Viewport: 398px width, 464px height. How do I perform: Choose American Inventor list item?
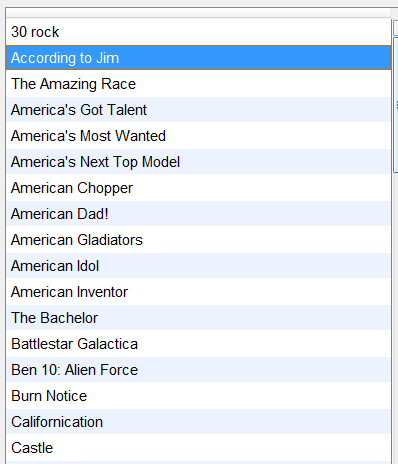pyautogui.click(x=198, y=292)
